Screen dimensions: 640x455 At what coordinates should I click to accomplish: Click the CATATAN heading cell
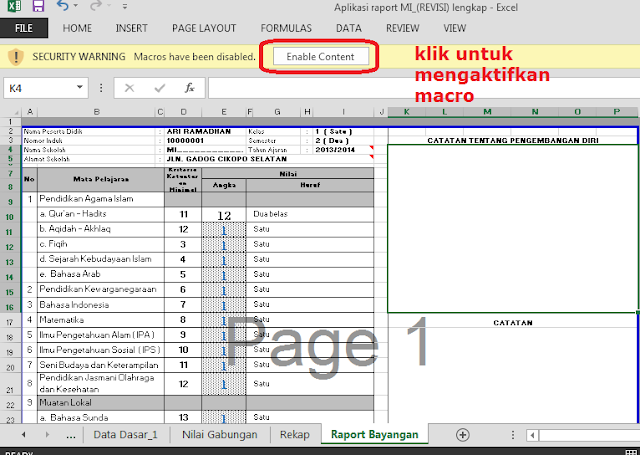pyautogui.click(x=513, y=323)
